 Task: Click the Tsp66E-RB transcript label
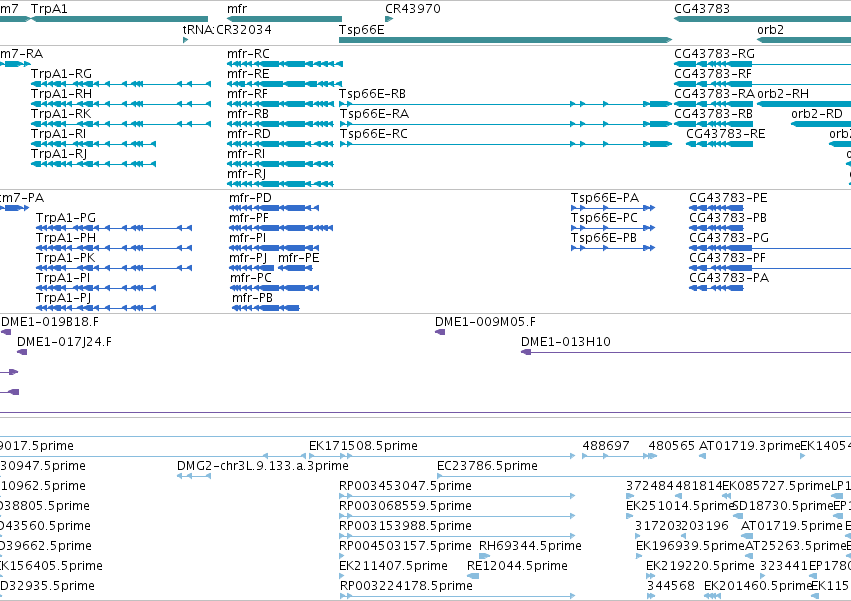372,94
